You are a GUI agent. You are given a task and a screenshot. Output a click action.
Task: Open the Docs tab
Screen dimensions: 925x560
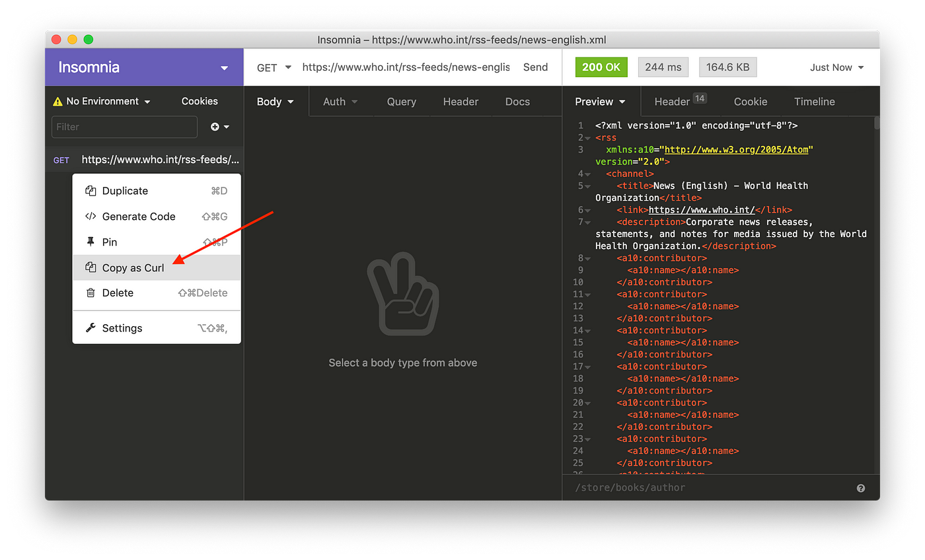coord(517,102)
